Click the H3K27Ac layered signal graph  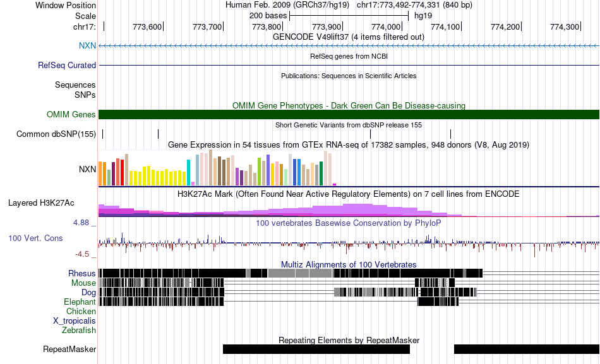coord(349,210)
